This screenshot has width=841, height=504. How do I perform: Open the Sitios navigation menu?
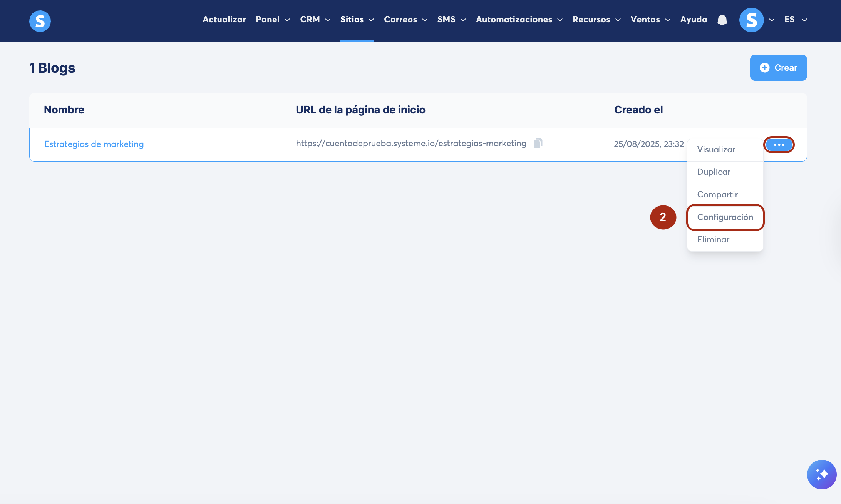357,20
